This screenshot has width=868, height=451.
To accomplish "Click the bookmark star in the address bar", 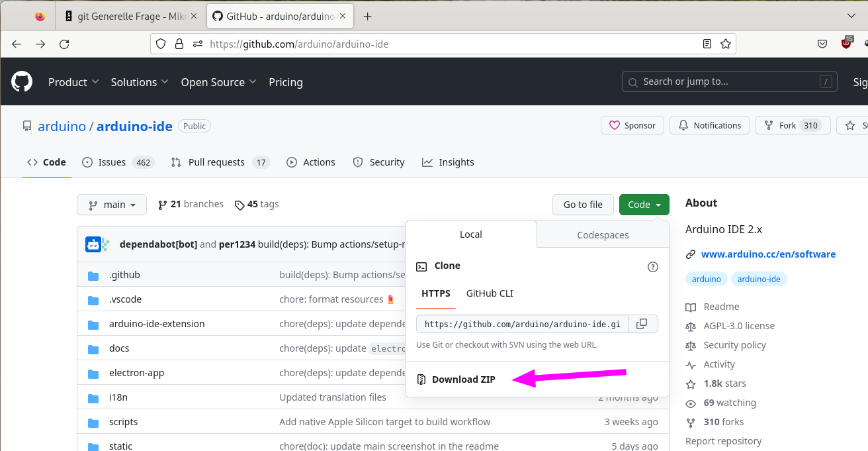I will [725, 44].
